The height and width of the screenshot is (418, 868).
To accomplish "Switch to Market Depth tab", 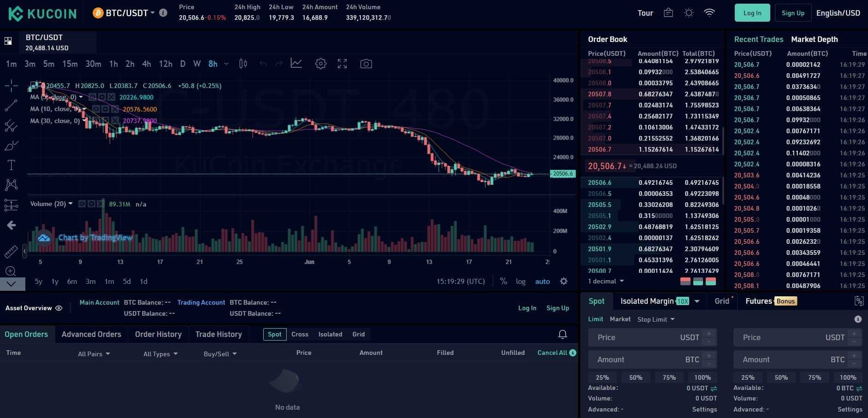I will click(x=815, y=39).
